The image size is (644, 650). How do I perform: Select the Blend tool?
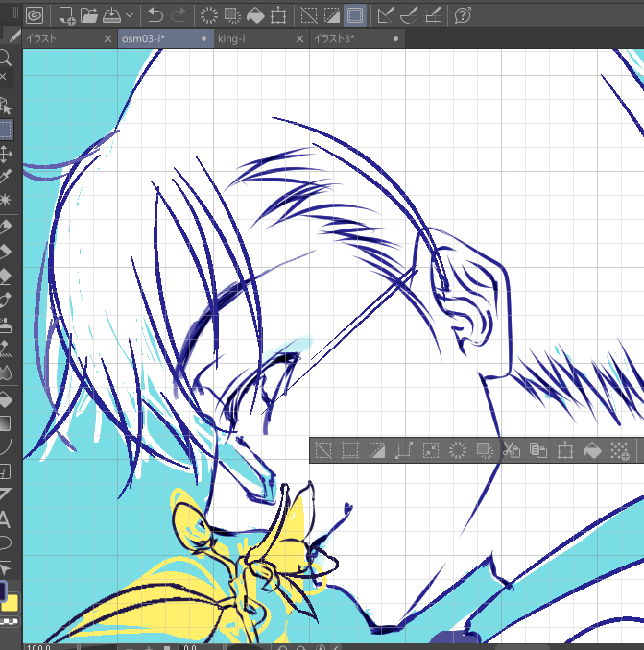[x=5, y=373]
